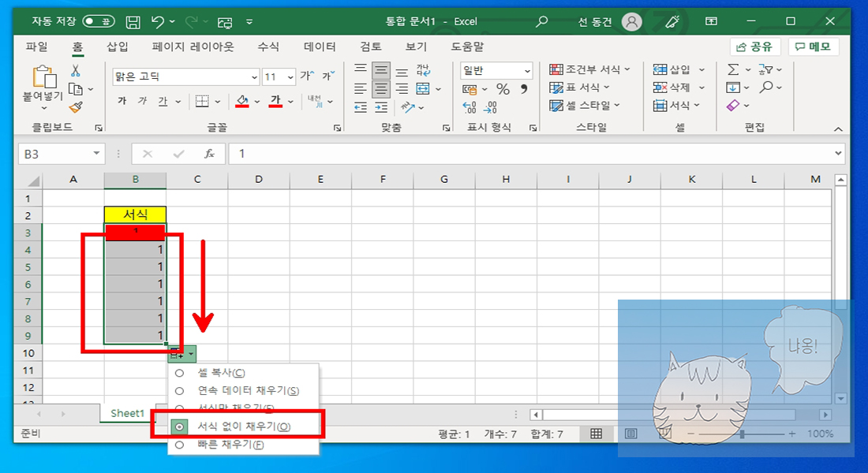Increase font size button
Viewport: 868px width, 473px height.
coord(307,76)
